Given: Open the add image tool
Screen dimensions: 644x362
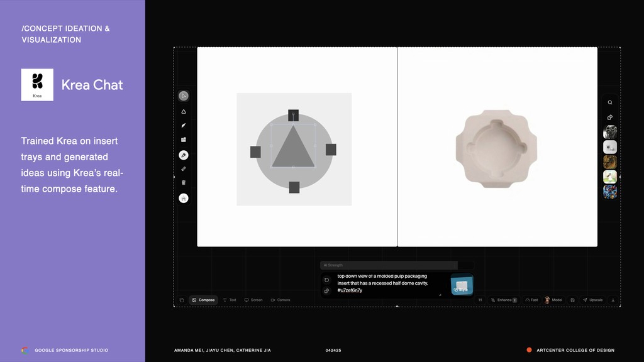Looking at the screenshot, I should tap(184, 140).
